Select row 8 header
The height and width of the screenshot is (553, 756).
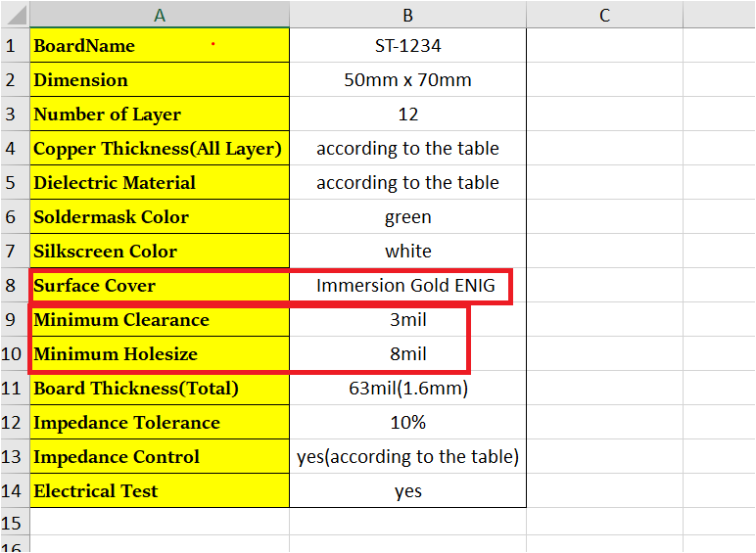tap(12, 286)
